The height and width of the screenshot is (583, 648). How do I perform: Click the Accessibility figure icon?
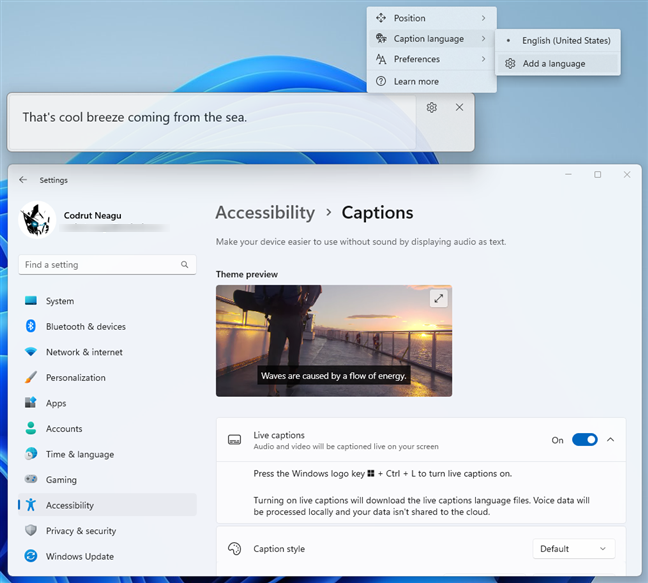(x=31, y=504)
